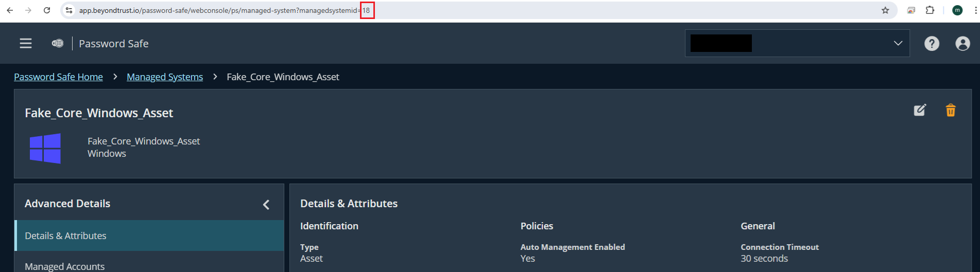View site information icon in address bar

[x=69, y=10]
